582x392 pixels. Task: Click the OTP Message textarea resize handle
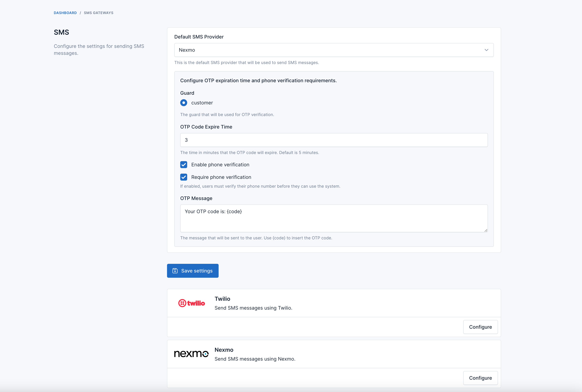click(x=486, y=230)
